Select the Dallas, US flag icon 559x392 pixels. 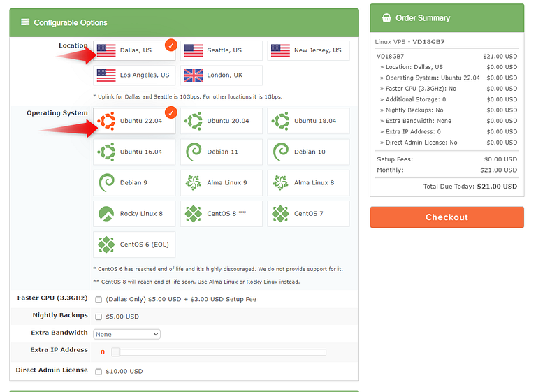click(x=106, y=50)
